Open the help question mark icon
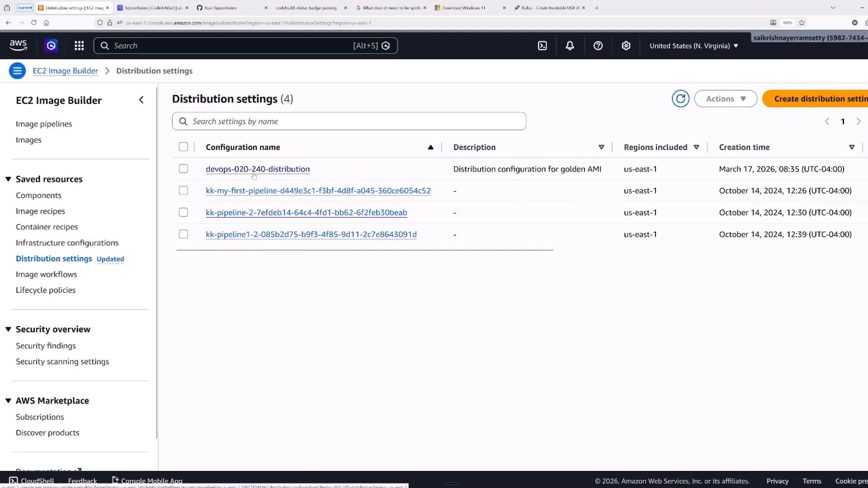 [598, 46]
